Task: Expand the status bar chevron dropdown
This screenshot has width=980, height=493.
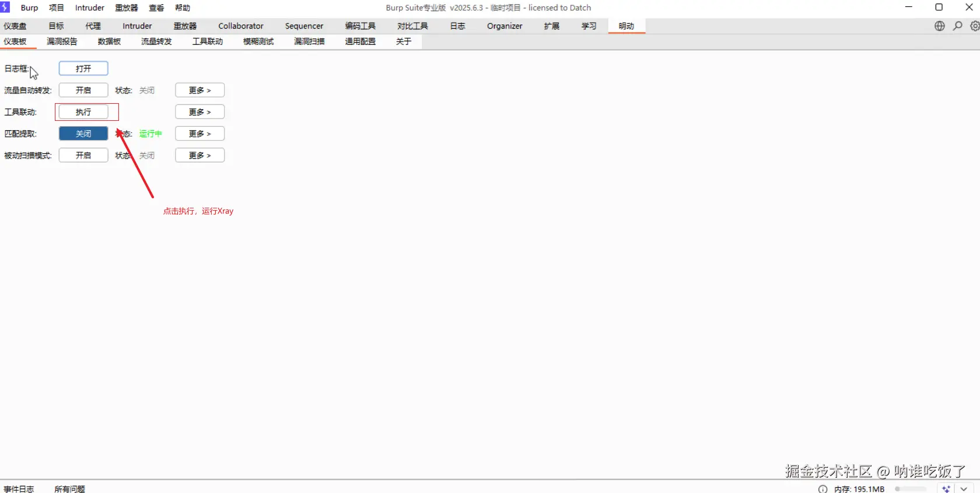Action: coord(964,489)
